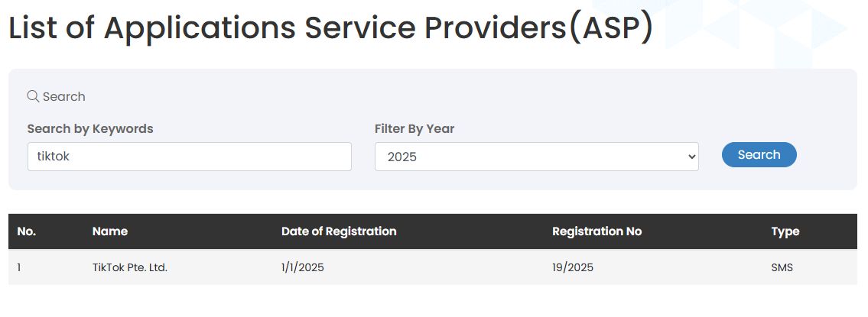The image size is (868, 317).
Task: Click the magnifying glass search icon
Action: (33, 96)
